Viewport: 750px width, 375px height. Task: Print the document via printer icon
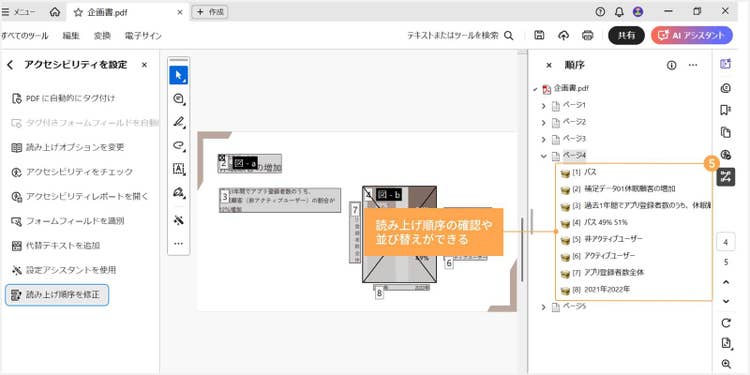coord(588,35)
